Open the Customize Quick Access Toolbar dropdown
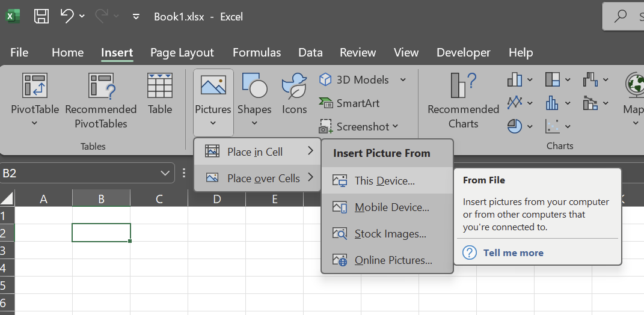 (x=136, y=17)
